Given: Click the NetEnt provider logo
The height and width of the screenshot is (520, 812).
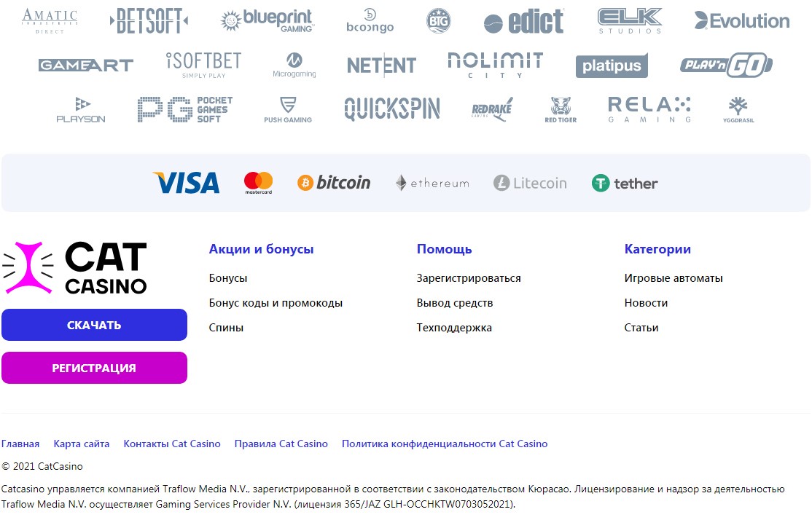Looking at the screenshot, I should point(381,66).
